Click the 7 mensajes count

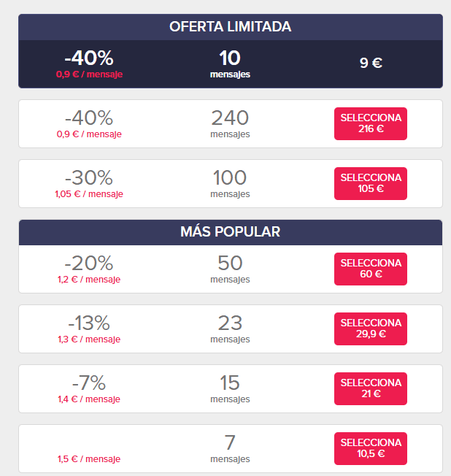tap(230, 448)
